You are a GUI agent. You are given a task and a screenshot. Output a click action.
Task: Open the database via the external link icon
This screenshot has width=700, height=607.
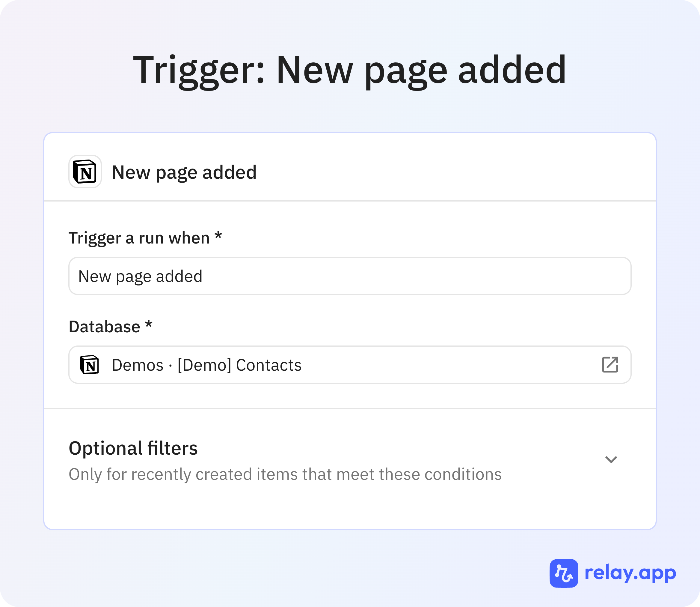coord(610,365)
